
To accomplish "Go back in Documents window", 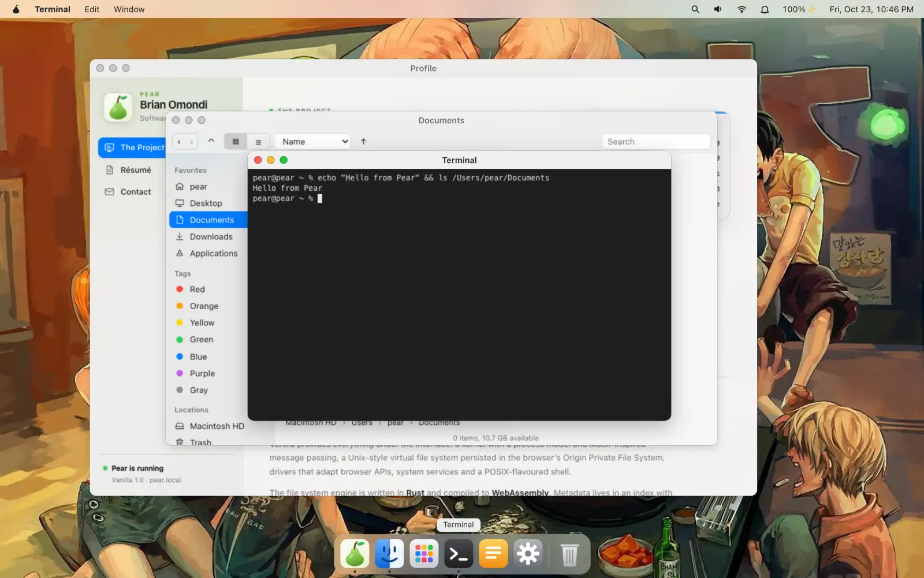I will tap(179, 142).
